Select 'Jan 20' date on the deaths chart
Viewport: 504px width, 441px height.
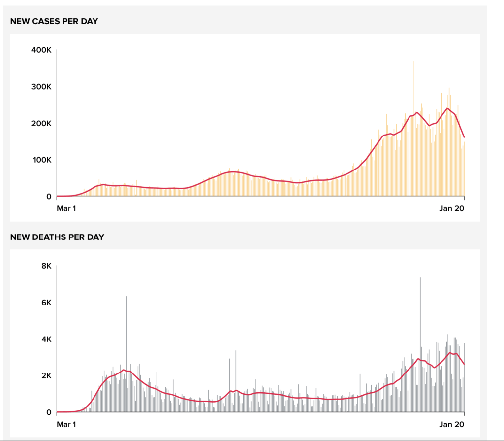452,424
